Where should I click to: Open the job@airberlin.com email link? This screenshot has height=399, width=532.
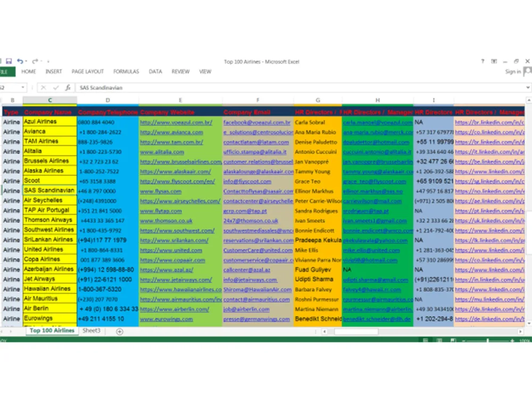point(246,310)
